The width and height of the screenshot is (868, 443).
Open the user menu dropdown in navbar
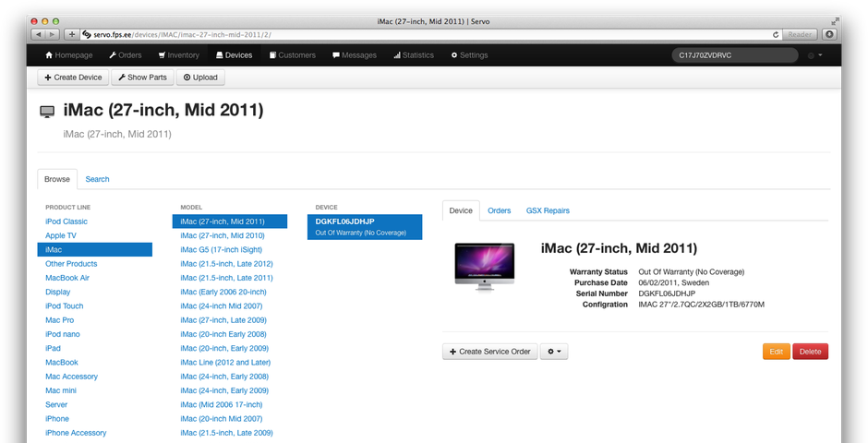(815, 55)
